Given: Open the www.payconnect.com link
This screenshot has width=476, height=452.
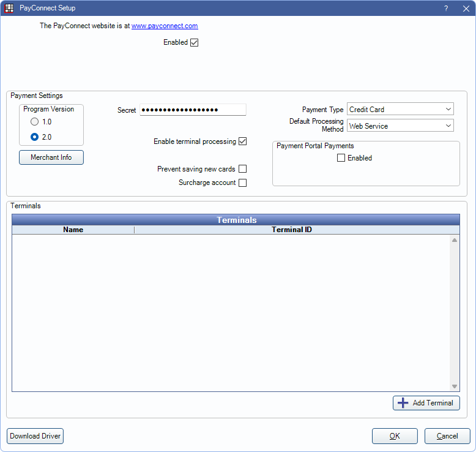Looking at the screenshot, I should pos(165,26).
